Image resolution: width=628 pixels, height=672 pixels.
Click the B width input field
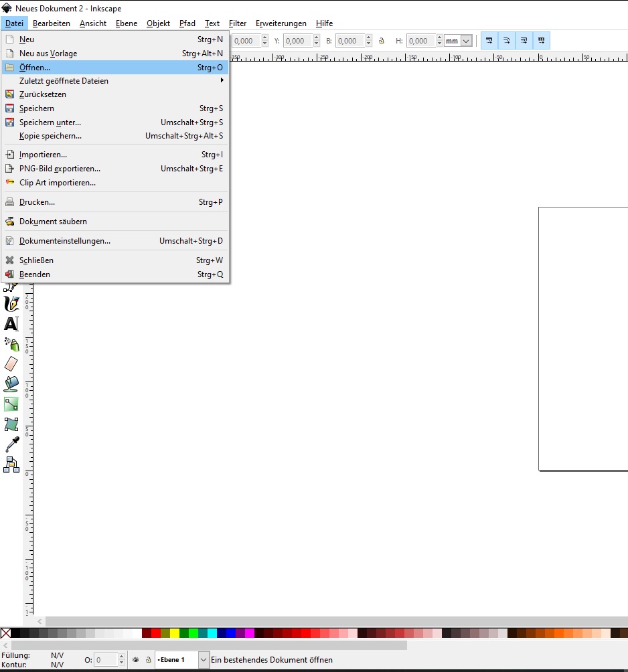tap(351, 41)
